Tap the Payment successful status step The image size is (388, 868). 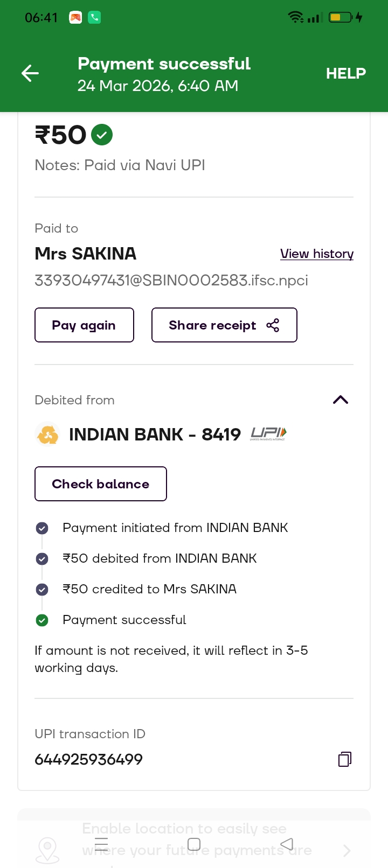tap(124, 620)
